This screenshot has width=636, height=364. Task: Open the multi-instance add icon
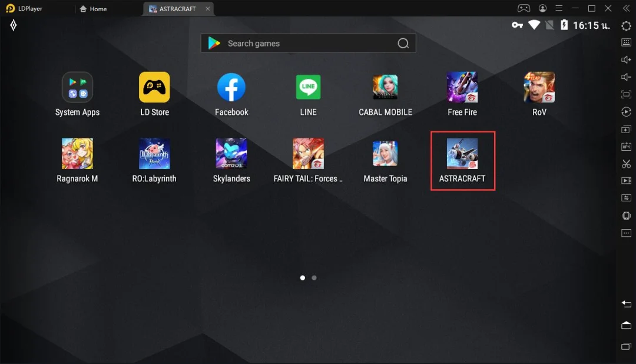626,129
